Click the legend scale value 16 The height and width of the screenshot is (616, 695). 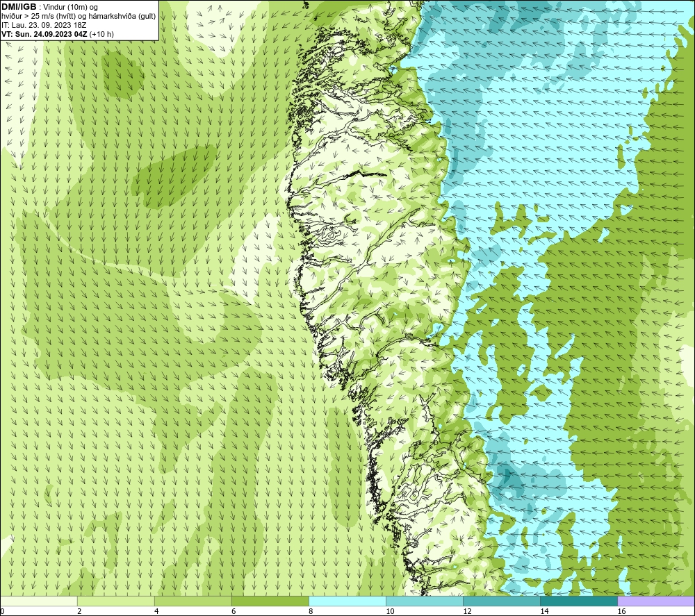tap(621, 612)
